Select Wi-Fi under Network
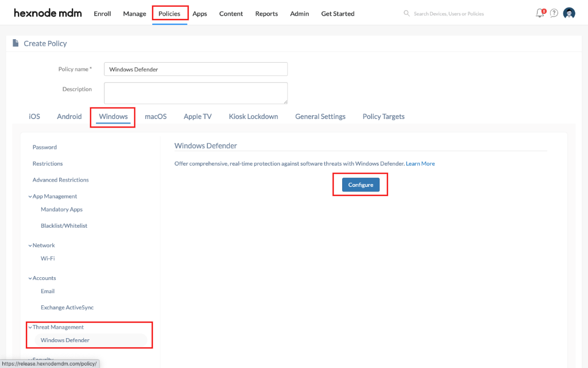This screenshot has height=368, width=588. click(x=48, y=258)
